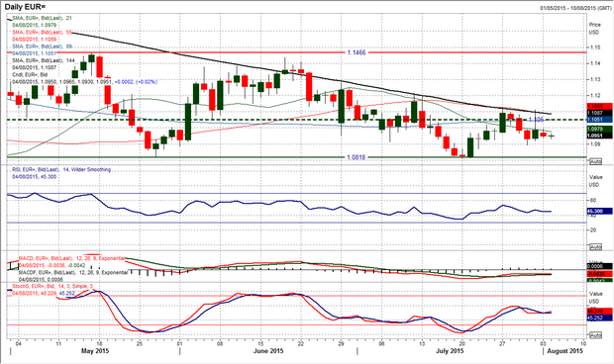
Task: Select the RSI Wilder Smoothing legend label
Action: 61,170
